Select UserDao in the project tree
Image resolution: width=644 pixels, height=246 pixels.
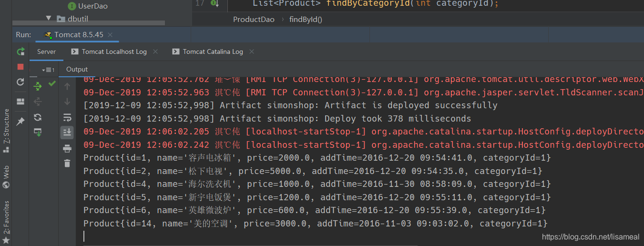tap(93, 6)
